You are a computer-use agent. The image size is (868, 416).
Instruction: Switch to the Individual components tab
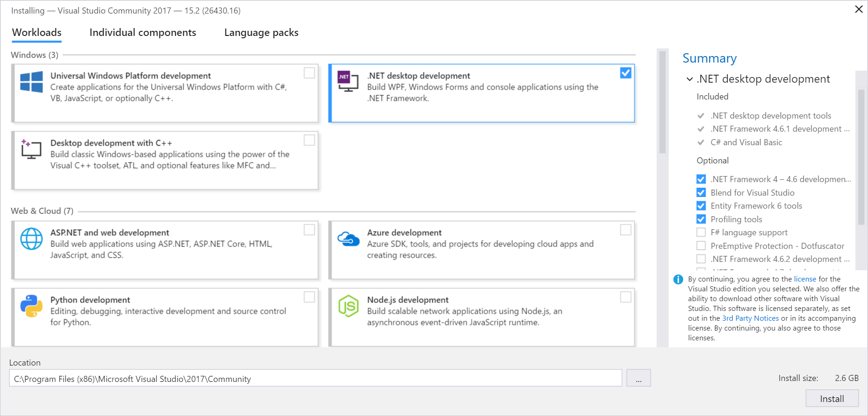click(x=142, y=33)
